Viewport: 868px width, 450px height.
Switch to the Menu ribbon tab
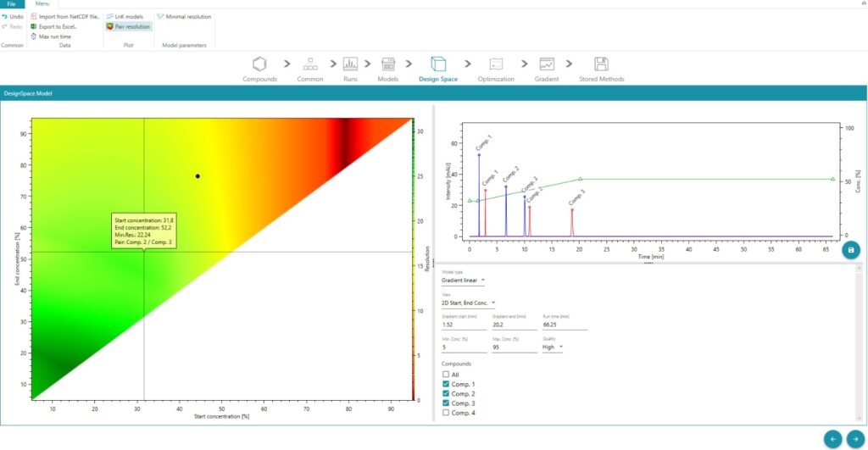tap(42, 4)
